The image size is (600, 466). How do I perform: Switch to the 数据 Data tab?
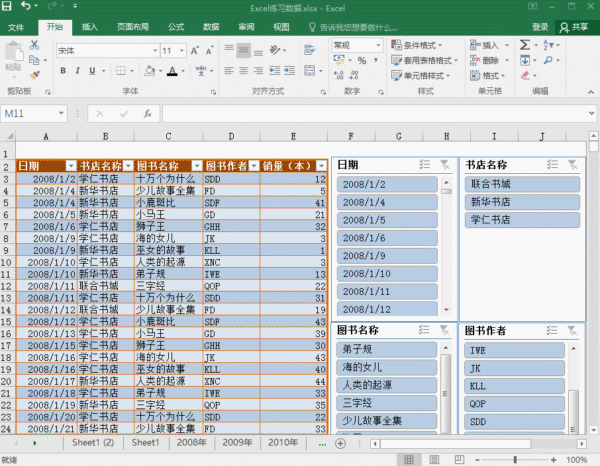point(211,27)
